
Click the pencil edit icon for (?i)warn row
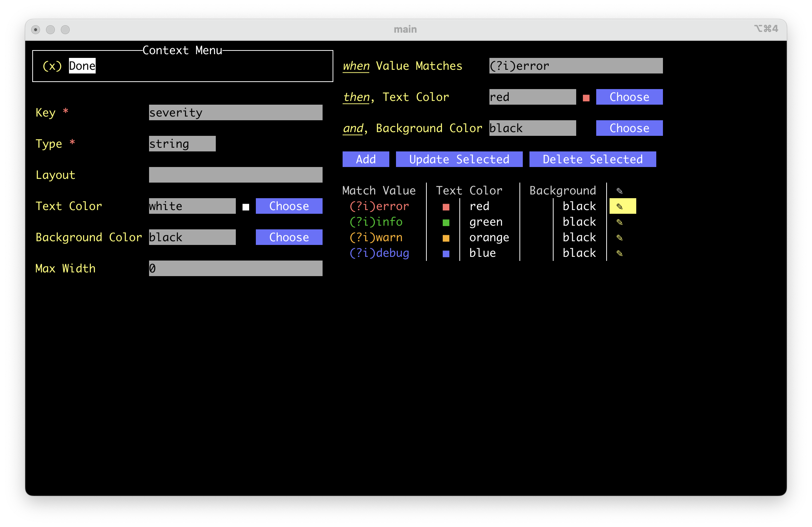coord(620,238)
